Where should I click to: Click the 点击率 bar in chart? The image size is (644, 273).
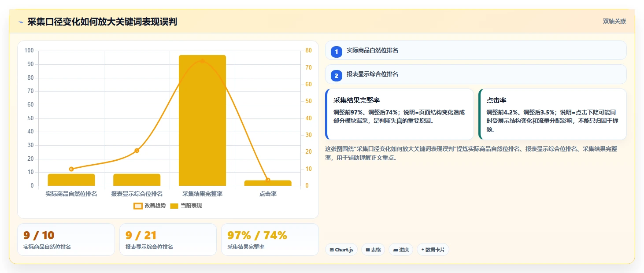268,183
